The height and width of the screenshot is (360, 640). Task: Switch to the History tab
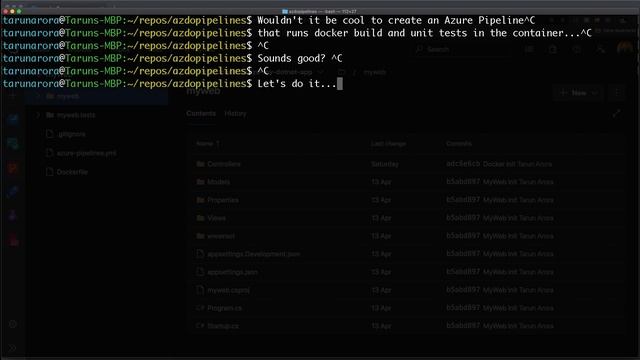click(236, 113)
